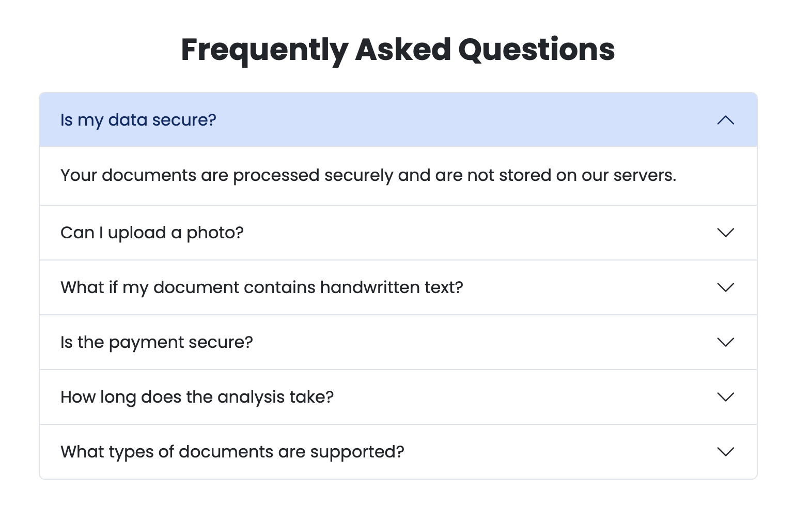
Task: Click the 'Is my data secure?' question text
Action: pos(138,120)
